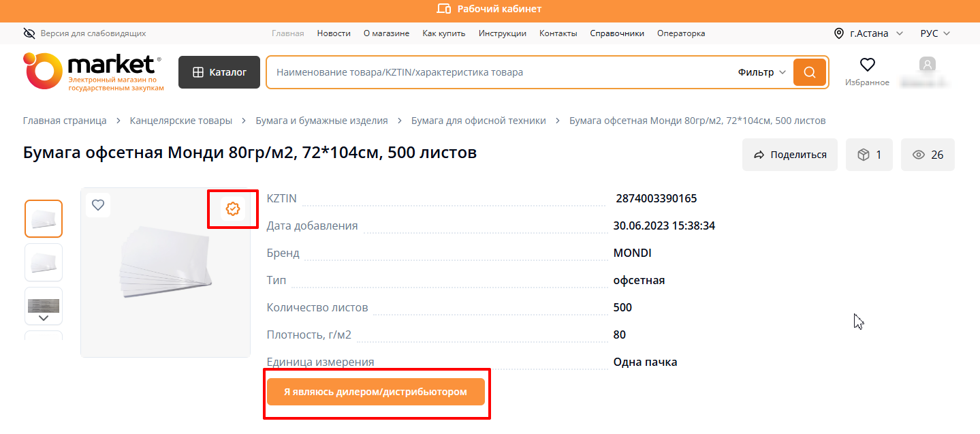Click the box icon offers counter
Image resolution: width=980 pixels, height=434 pixels.
coord(869,155)
